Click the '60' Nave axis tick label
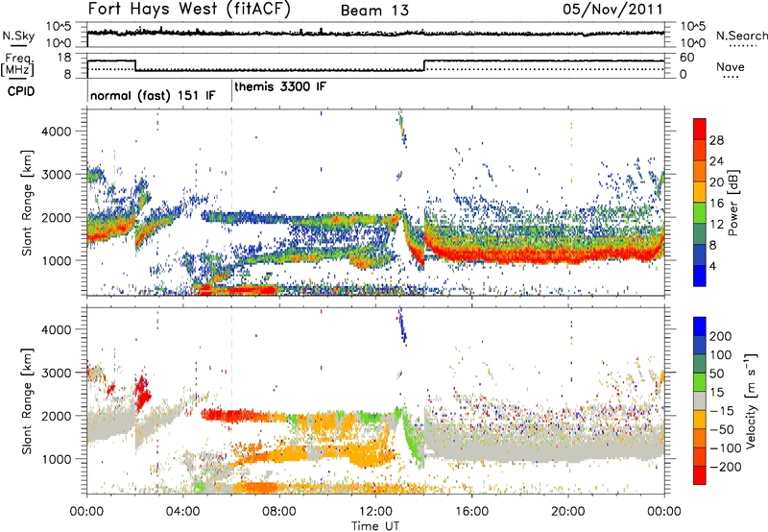Screen dimensions: 768x532 tap(686, 58)
